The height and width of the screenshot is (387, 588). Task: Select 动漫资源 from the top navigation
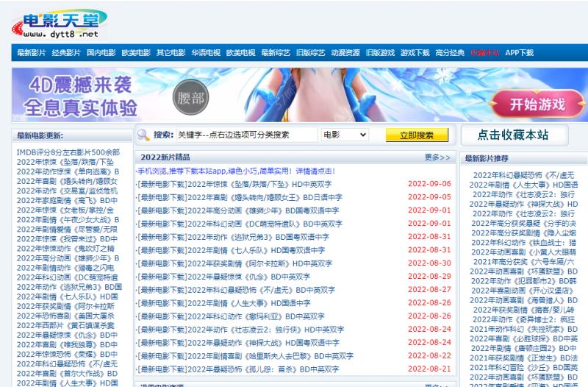pos(345,53)
